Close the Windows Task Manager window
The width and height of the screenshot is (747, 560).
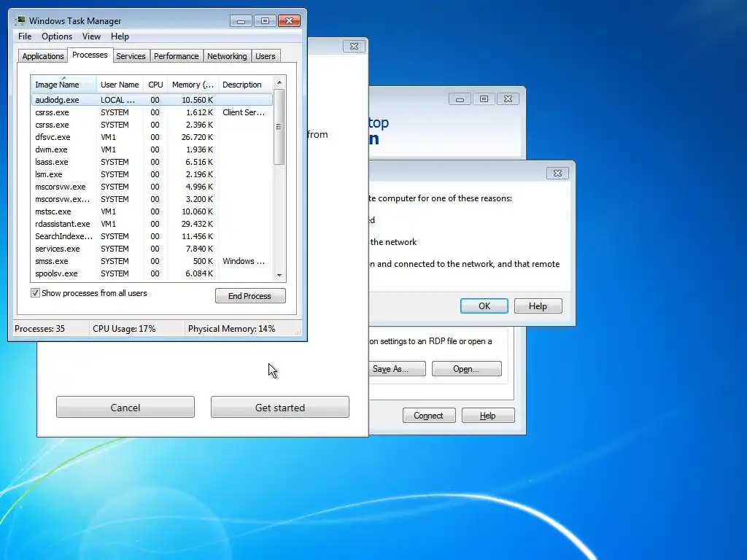(289, 21)
